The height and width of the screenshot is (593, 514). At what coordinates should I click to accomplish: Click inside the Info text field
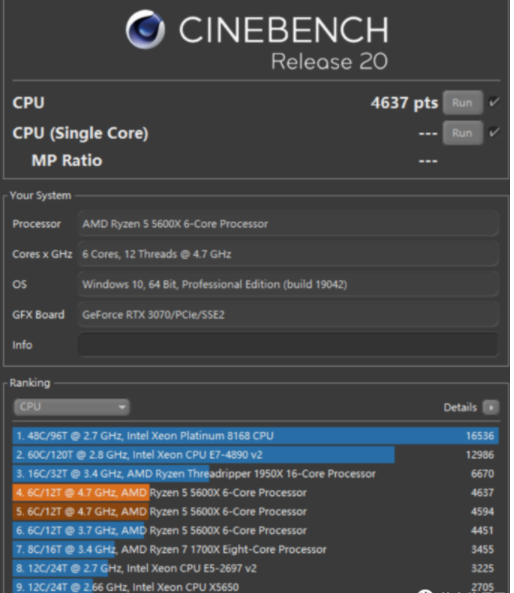click(x=288, y=345)
